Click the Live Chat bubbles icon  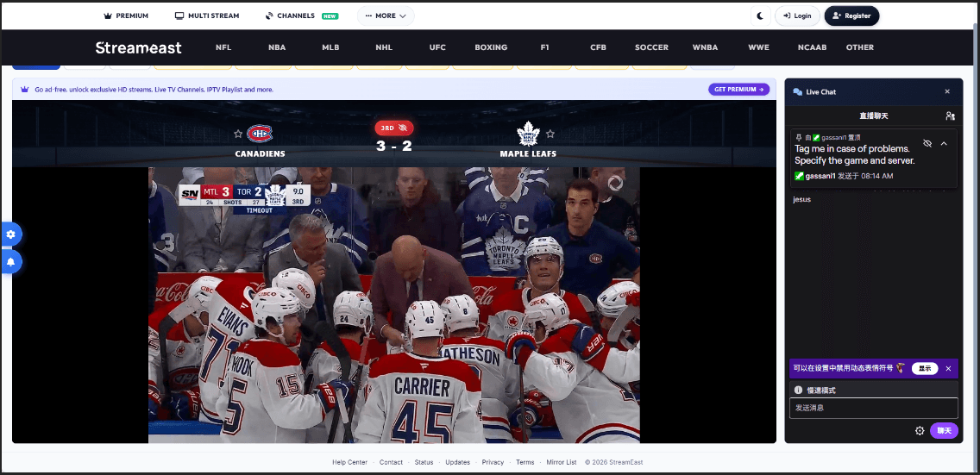pos(797,91)
